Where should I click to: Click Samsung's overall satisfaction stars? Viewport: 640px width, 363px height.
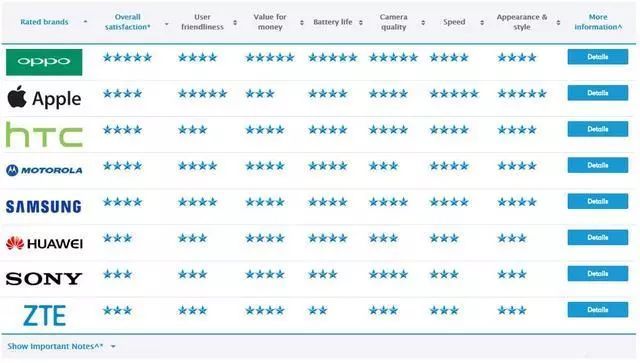122,202
